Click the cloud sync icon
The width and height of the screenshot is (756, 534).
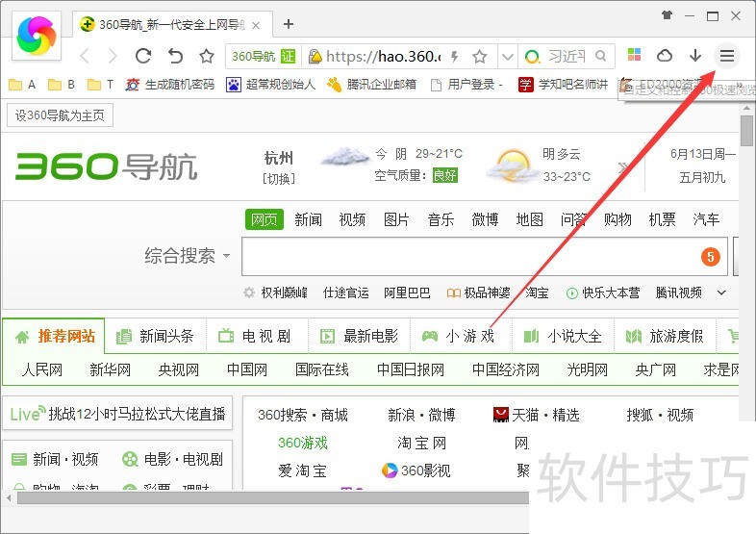(665, 56)
